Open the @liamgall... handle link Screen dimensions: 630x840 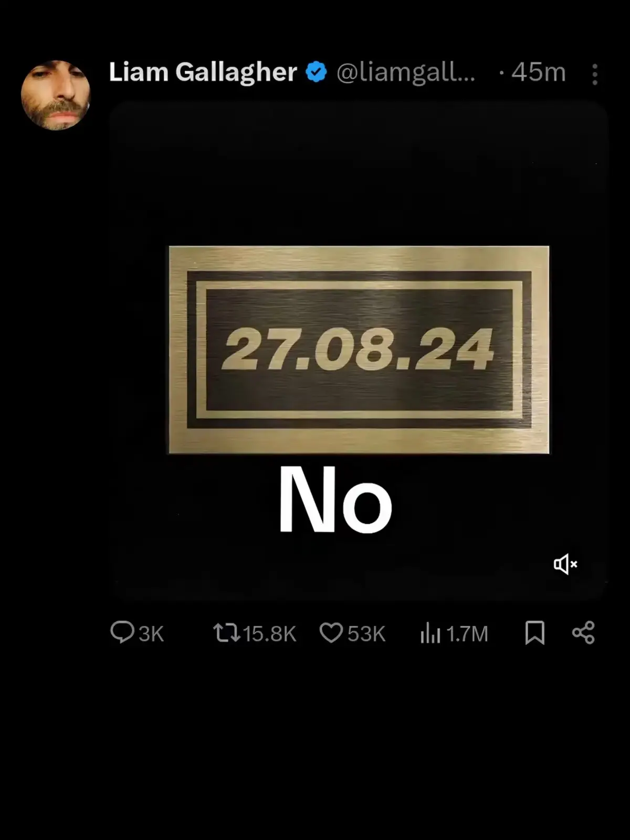click(x=405, y=72)
